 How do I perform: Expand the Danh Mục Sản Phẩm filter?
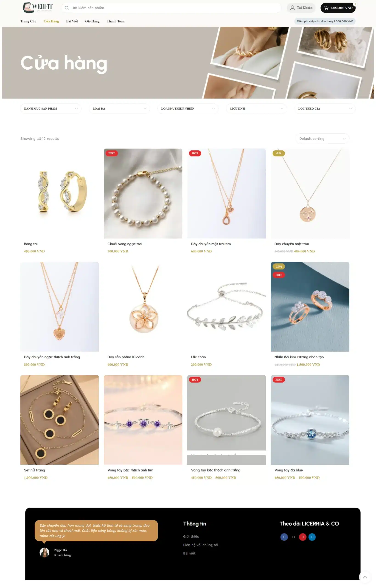click(51, 108)
